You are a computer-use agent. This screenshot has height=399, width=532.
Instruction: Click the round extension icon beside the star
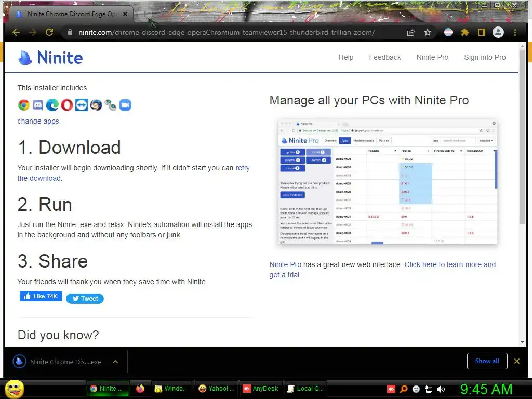[448, 33]
